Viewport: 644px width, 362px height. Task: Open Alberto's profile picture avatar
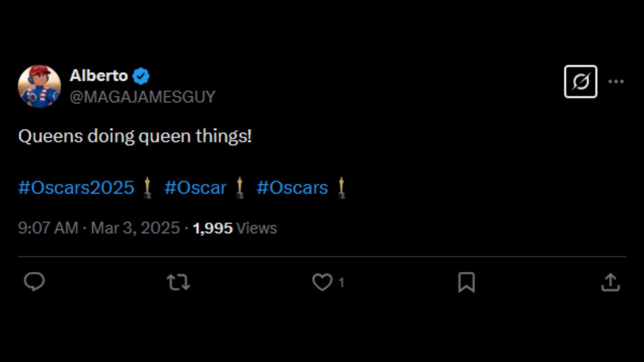[x=39, y=86]
